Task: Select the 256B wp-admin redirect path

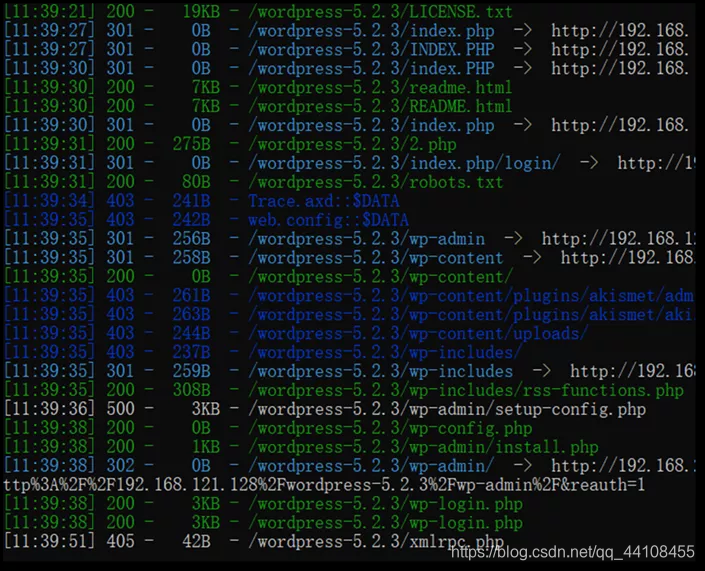Action: click(367, 238)
